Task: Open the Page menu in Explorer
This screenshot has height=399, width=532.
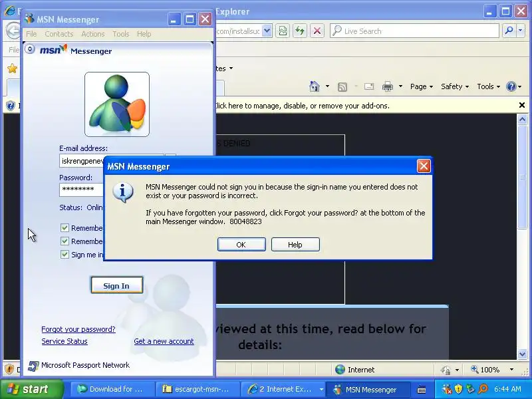Action: (422, 86)
